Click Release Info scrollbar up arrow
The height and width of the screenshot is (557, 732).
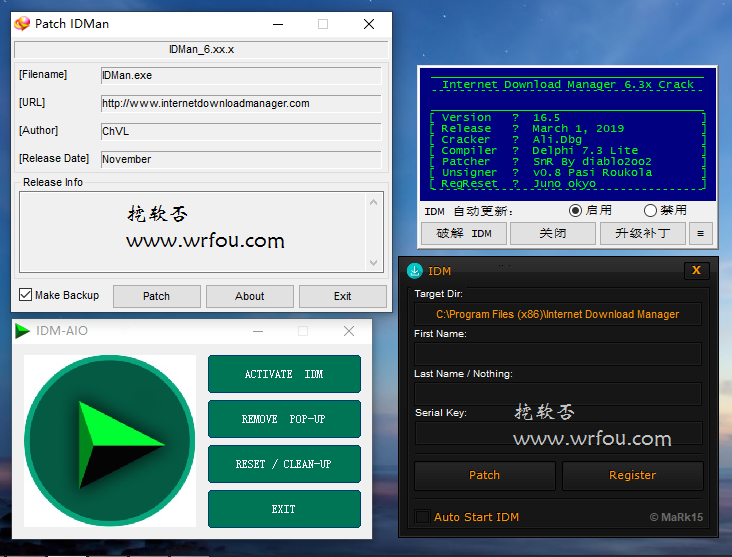pyautogui.click(x=373, y=202)
